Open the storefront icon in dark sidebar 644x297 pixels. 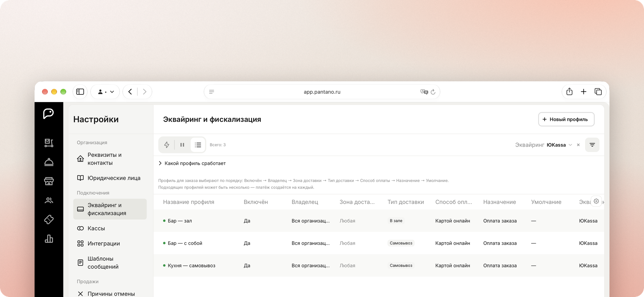click(49, 181)
